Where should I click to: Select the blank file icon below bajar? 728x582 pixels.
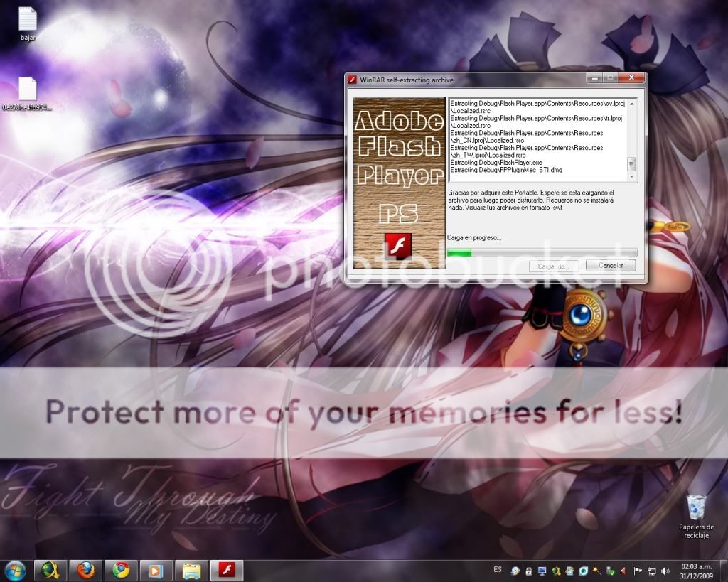click(x=28, y=94)
